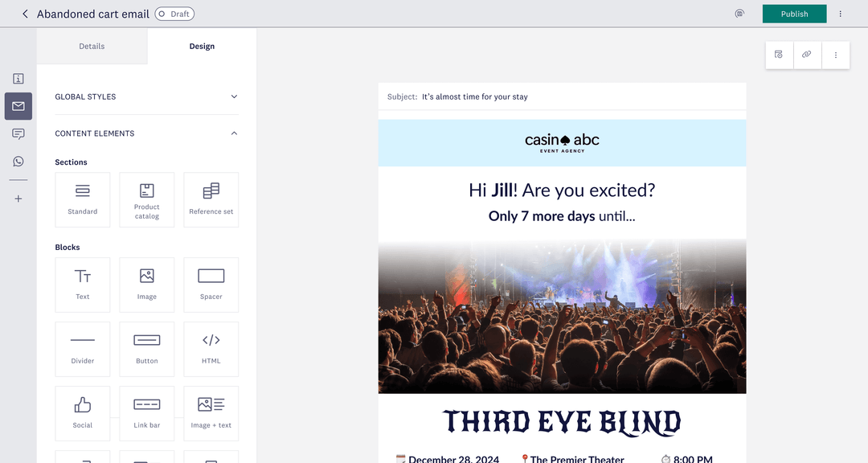Screen dimensions: 868x463
Task: Select the HTML block element
Action: 211,349
